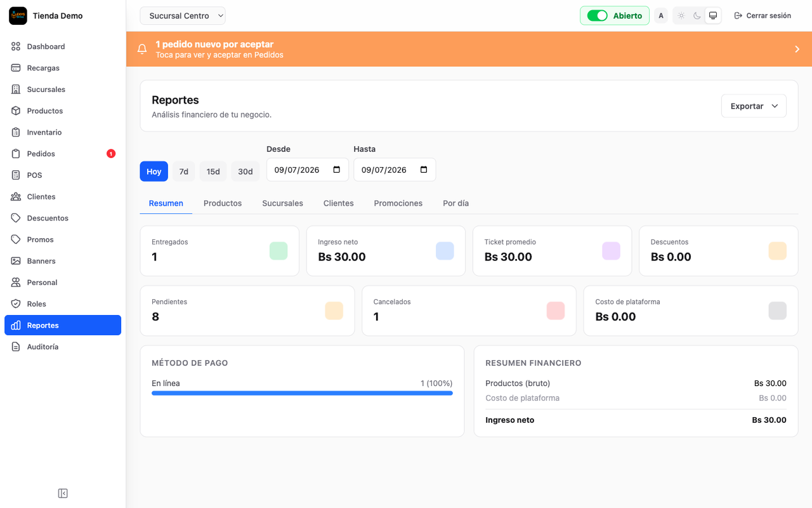Toggle the Abierto store status switch
This screenshot has width=812, height=508.
[597, 15]
